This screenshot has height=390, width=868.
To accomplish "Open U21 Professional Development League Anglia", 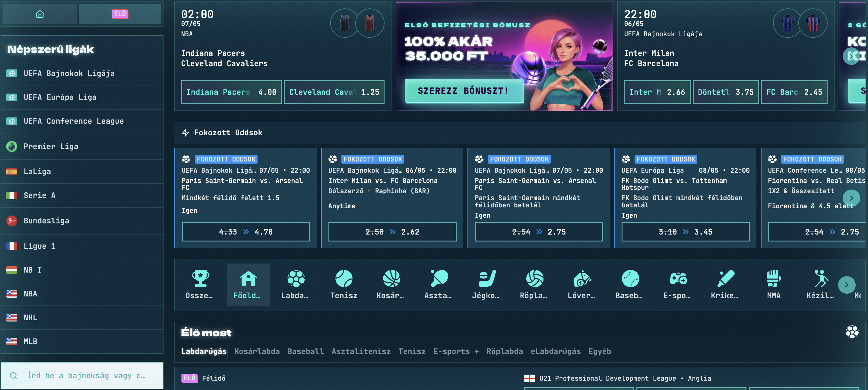I will tap(625, 378).
